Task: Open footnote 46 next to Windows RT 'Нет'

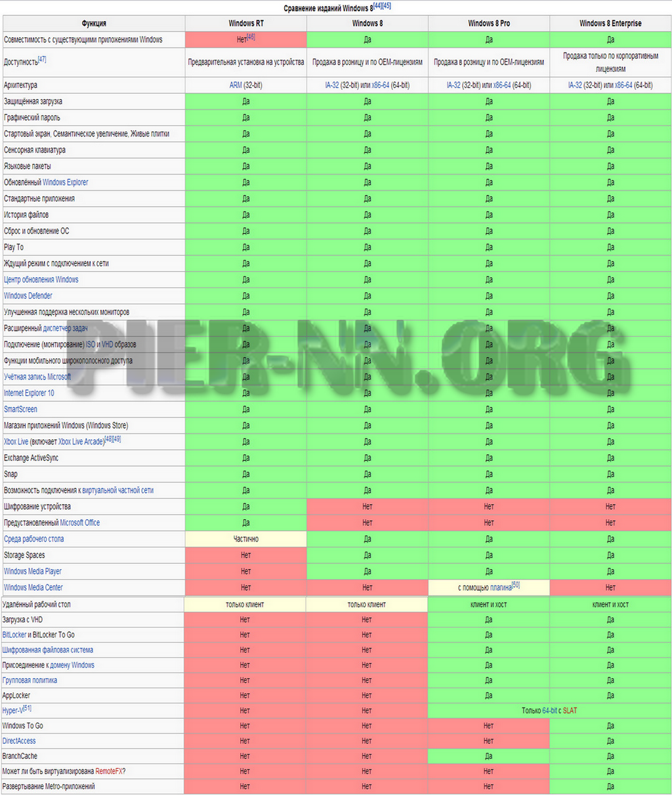Action: (250, 37)
